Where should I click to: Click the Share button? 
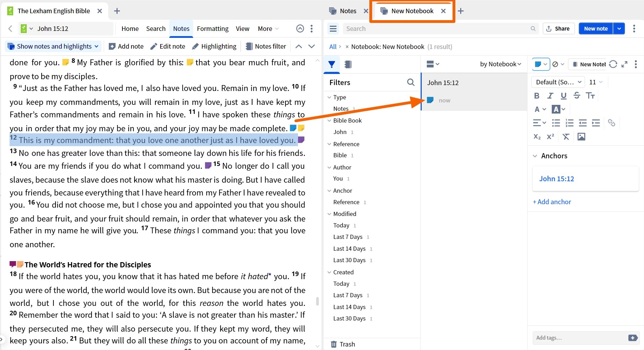tap(558, 28)
